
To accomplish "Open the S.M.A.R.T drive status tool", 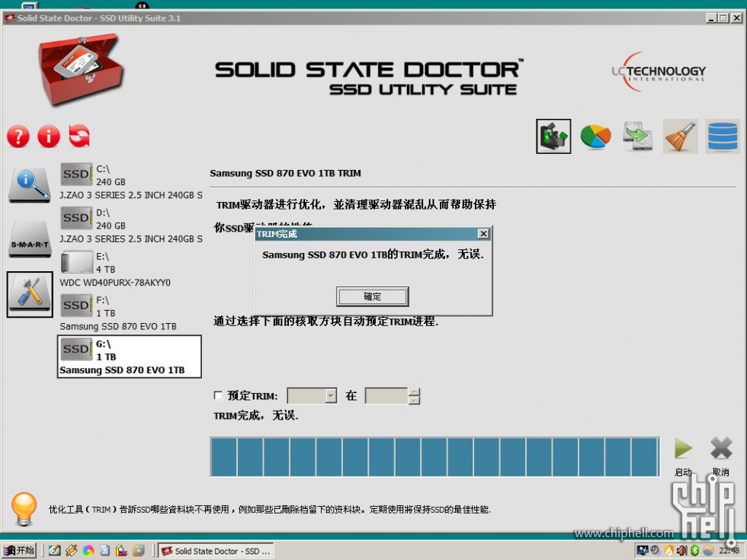I will [x=30, y=239].
